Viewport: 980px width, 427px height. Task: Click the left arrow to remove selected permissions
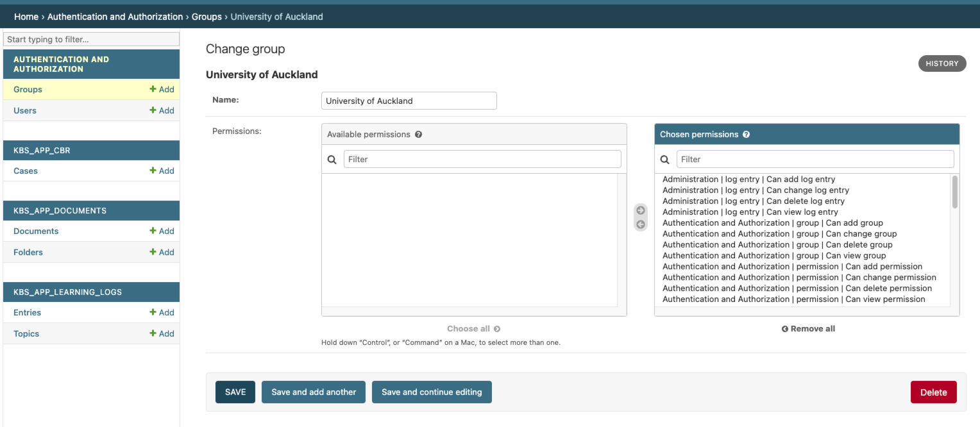[x=640, y=224]
